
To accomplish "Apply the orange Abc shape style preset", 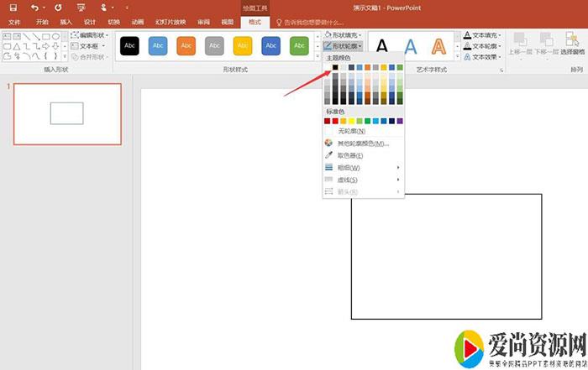I will 186,46.
